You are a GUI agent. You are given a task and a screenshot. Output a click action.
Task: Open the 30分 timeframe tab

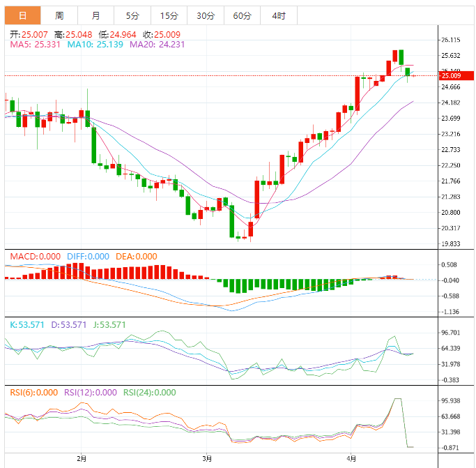206,15
